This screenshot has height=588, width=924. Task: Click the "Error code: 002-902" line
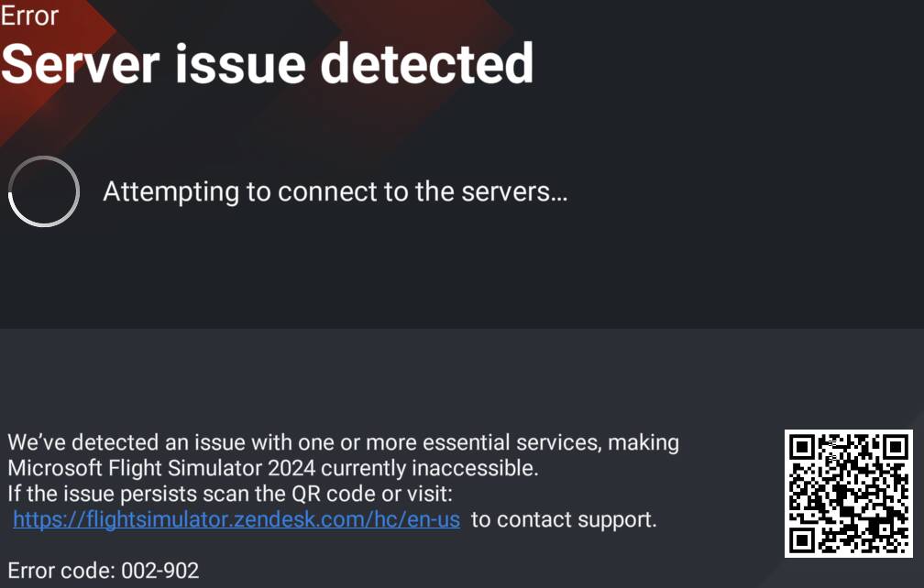pos(103,571)
